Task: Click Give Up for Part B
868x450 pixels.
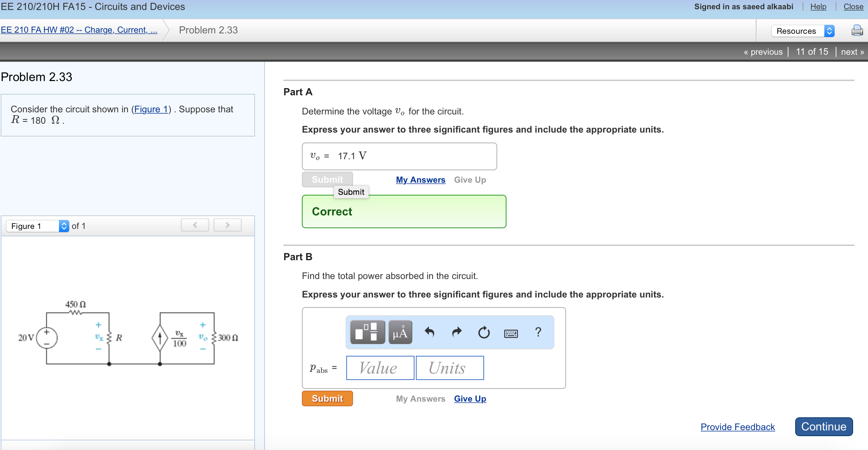Action: coord(470,399)
